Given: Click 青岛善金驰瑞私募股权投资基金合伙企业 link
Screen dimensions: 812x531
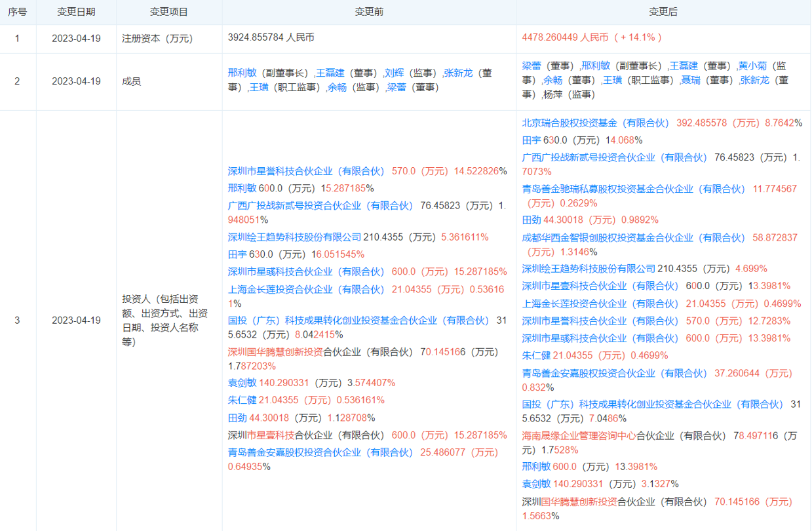Looking at the screenshot, I should pyautogui.click(x=634, y=189).
